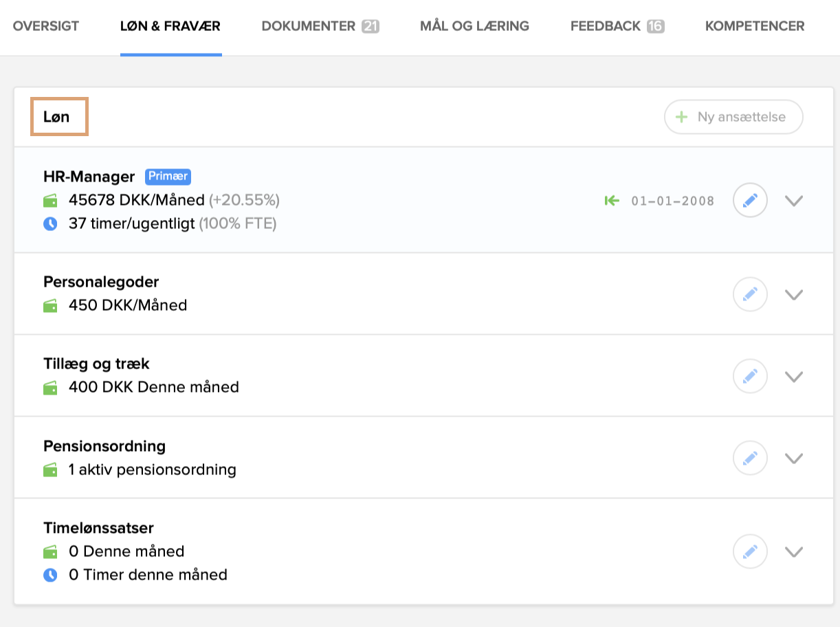Expand the Tillæg og træk section
Viewport: 840px width, 627px height.
coord(794,376)
